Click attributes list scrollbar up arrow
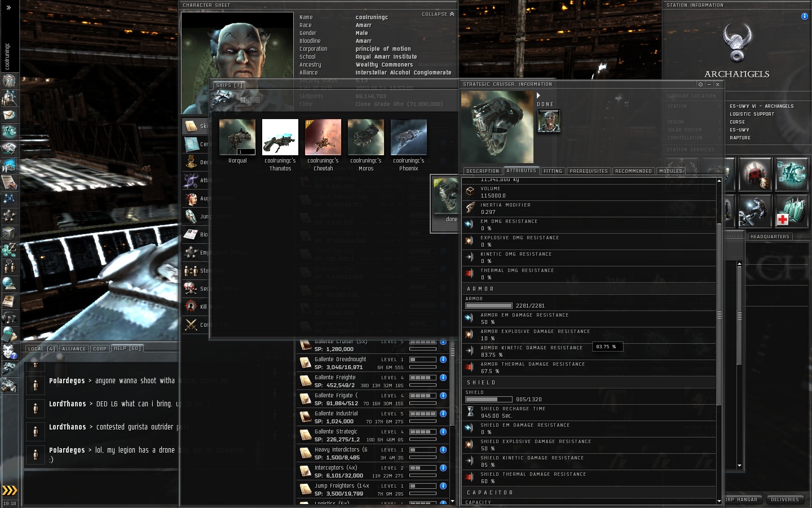Image resolution: width=812 pixels, height=508 pixels. pos(719,181)
